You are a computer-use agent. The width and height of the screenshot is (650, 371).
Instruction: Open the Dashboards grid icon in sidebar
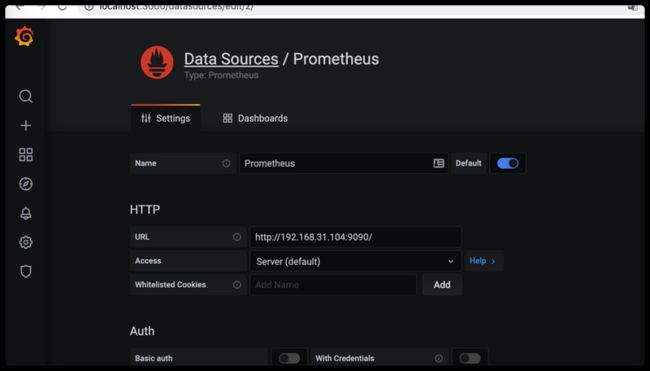pyautogui.click(x=26, y=155)
